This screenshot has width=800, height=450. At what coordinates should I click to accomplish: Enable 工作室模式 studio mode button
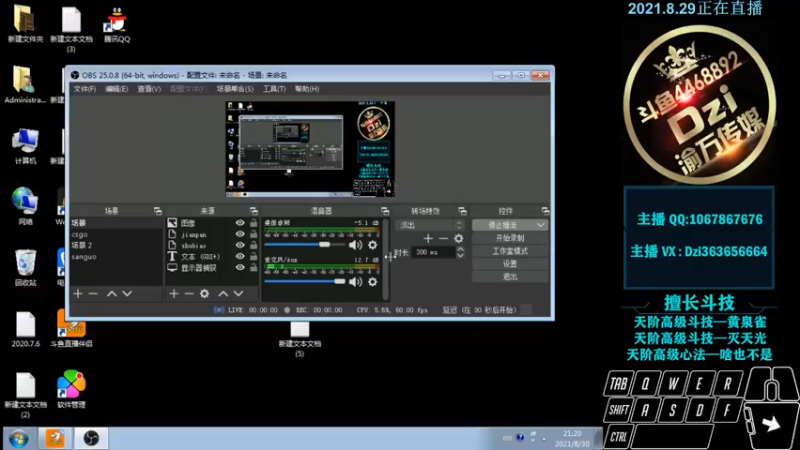click(510, 251)
